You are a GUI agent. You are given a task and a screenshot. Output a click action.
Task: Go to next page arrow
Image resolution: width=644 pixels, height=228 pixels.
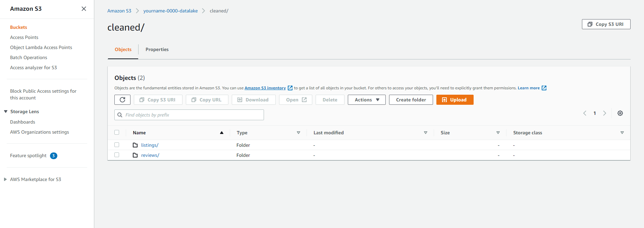(604, 113)
